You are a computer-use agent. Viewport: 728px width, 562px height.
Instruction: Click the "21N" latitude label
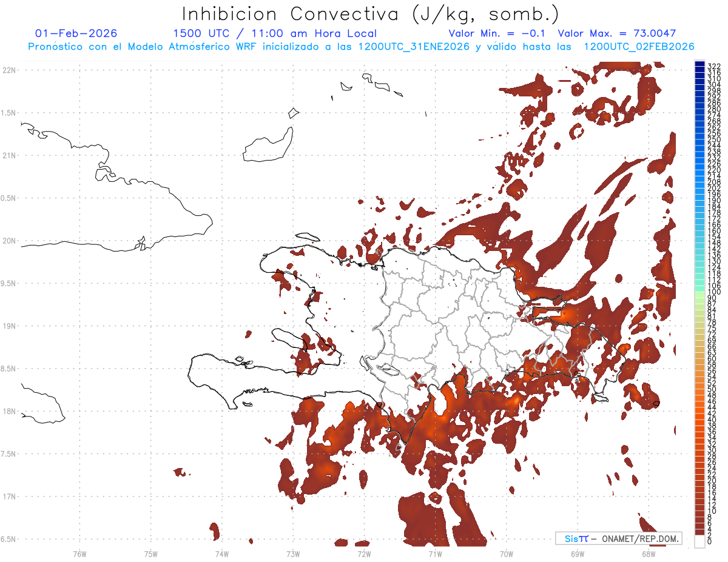point(8,155)
